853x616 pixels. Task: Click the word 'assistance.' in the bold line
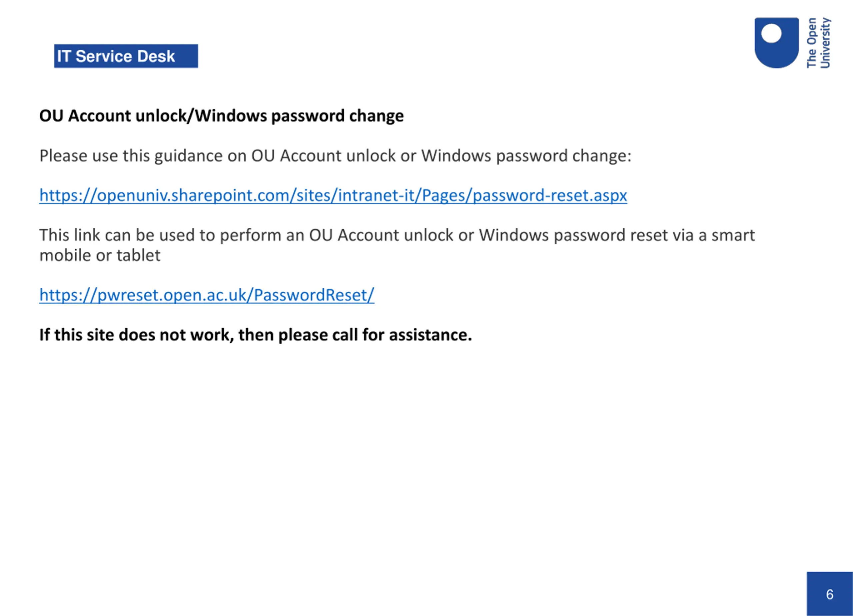(x=430, y=335)
